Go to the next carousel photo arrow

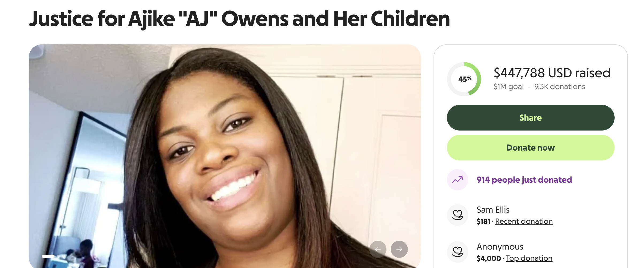coord(399,249)
